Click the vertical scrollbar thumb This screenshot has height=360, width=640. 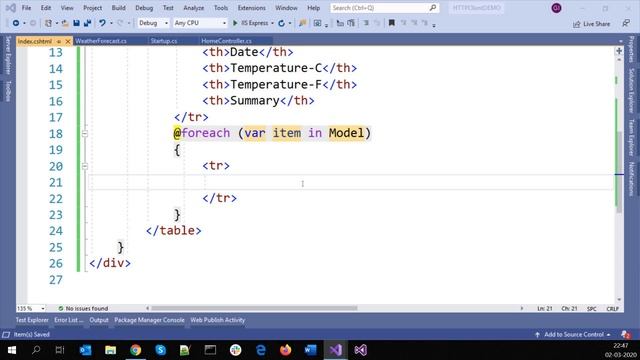point(619,171)
